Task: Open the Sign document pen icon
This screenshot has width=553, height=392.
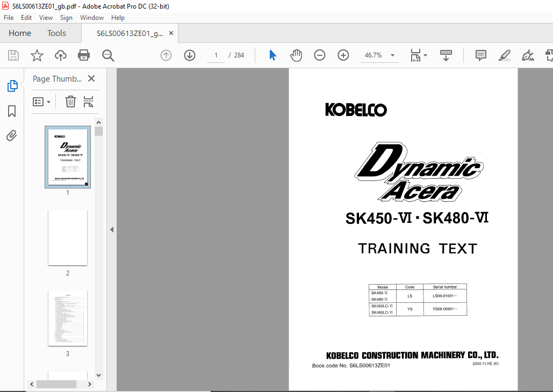Action: tap(528, 55)
